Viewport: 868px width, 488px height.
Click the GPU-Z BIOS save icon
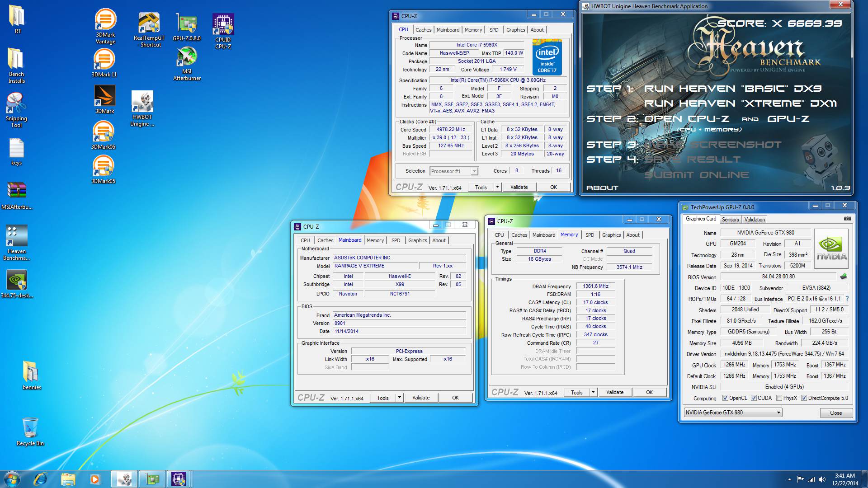(x=843, y=277)
